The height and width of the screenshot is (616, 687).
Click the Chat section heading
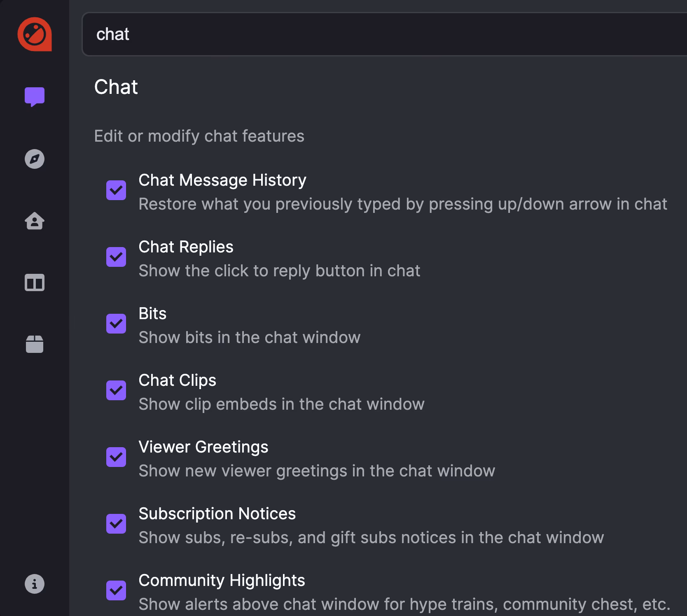coord(117,87)
